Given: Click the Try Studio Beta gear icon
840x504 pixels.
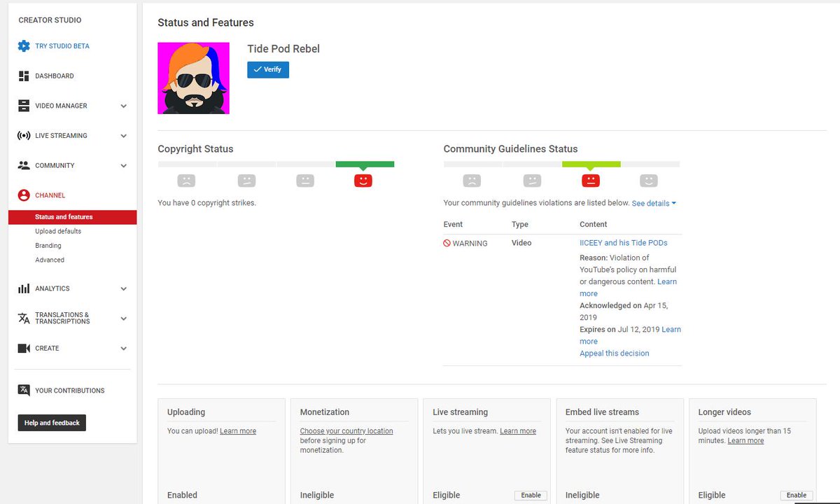Looking at the screenshot, I should click(24, 46).
